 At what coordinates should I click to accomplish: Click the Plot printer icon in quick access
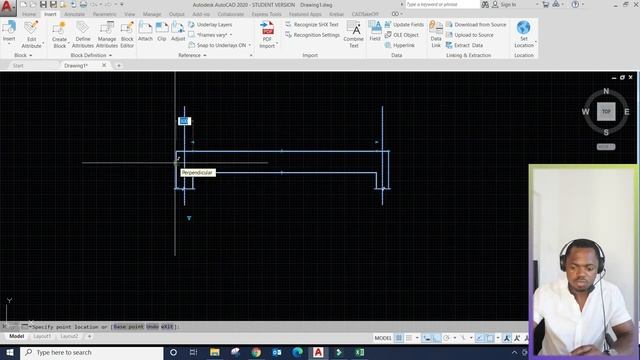pos(83,4)
